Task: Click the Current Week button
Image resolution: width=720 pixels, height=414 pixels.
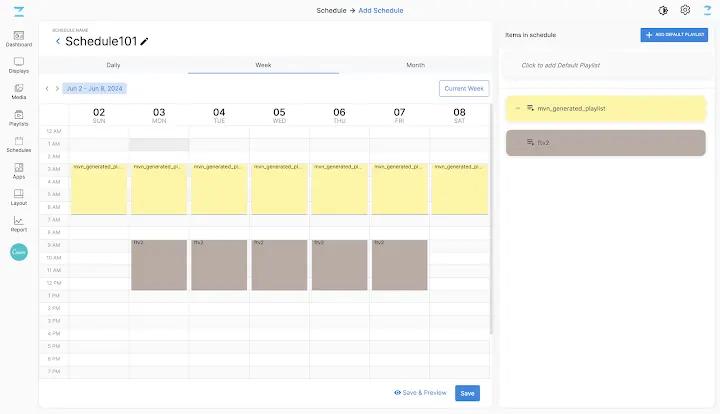Action: coord(464,89)
